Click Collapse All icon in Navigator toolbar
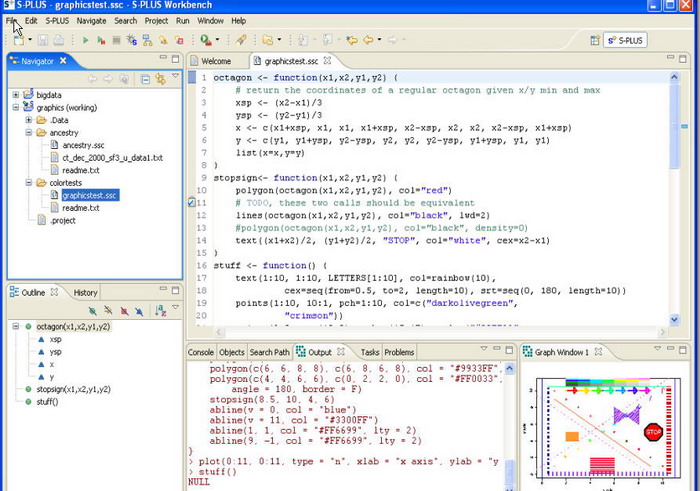Viewport: 700px width, 491px height. click(x=145, y=79)
